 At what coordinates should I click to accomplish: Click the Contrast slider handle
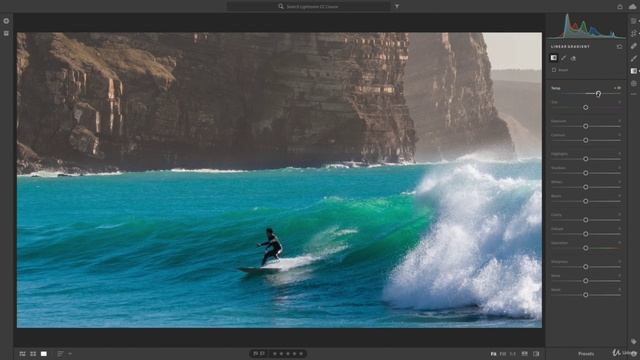(x=586, y=140)
